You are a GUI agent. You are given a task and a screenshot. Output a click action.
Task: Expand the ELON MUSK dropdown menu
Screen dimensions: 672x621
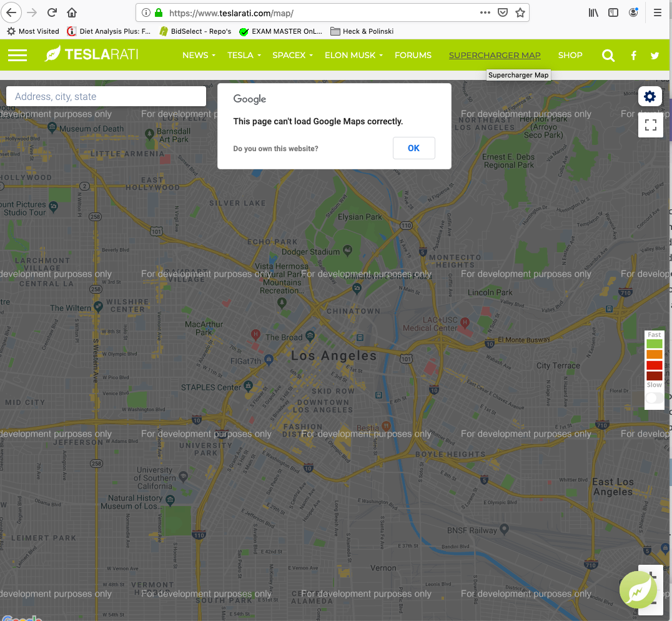[353, 55]
